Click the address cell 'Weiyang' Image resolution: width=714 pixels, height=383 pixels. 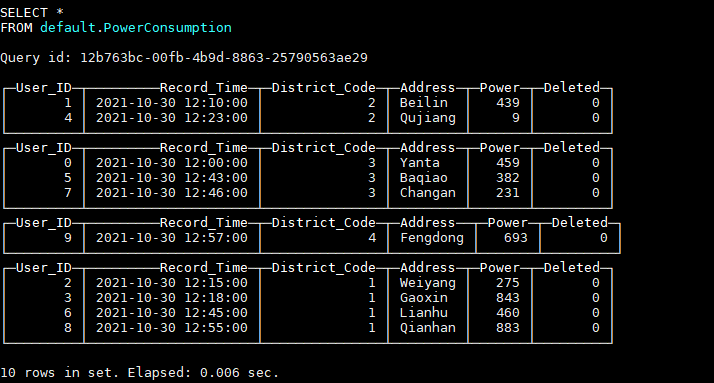click(x=428, y=283)
